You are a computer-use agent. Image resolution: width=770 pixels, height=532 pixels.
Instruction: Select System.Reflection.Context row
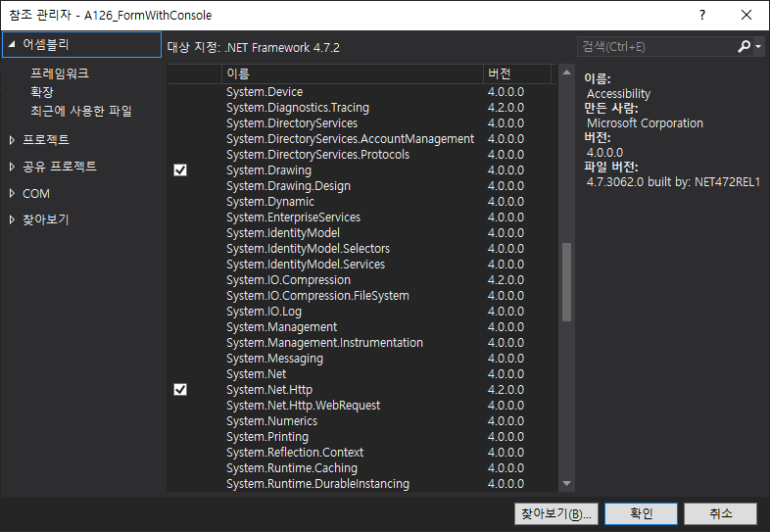point(361,453)
